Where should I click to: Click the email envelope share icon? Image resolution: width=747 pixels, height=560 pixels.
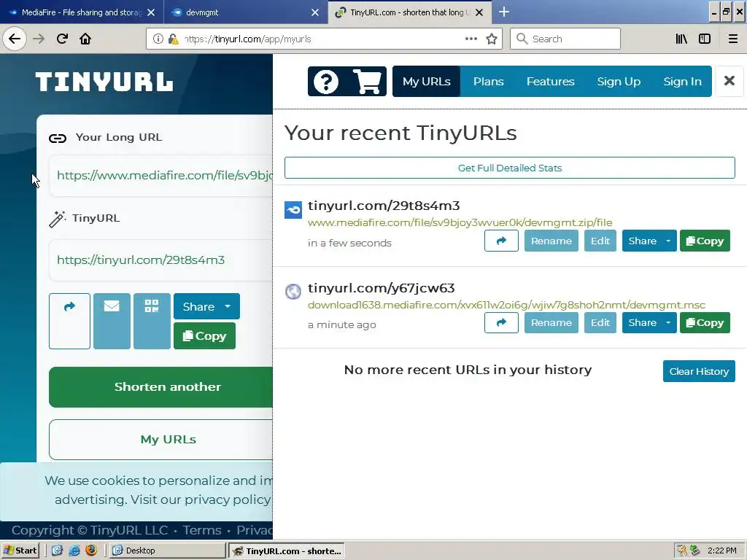(x=112, y=321)
